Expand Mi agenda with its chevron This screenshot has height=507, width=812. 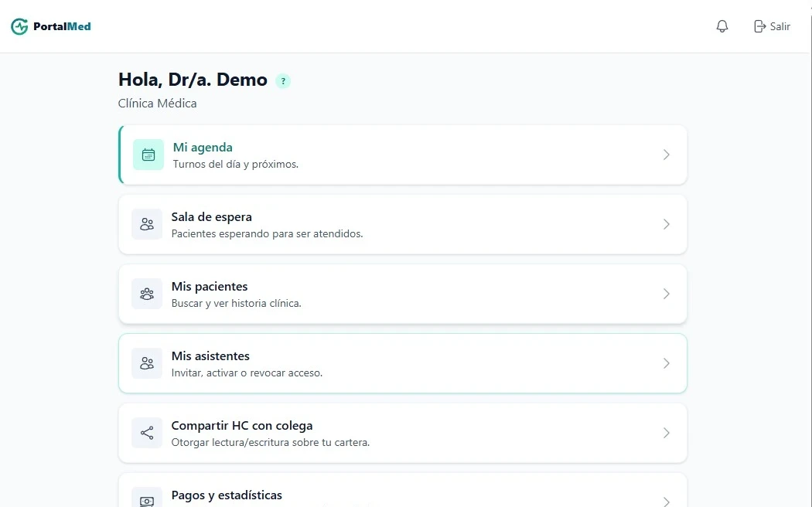tap(667, 155)
